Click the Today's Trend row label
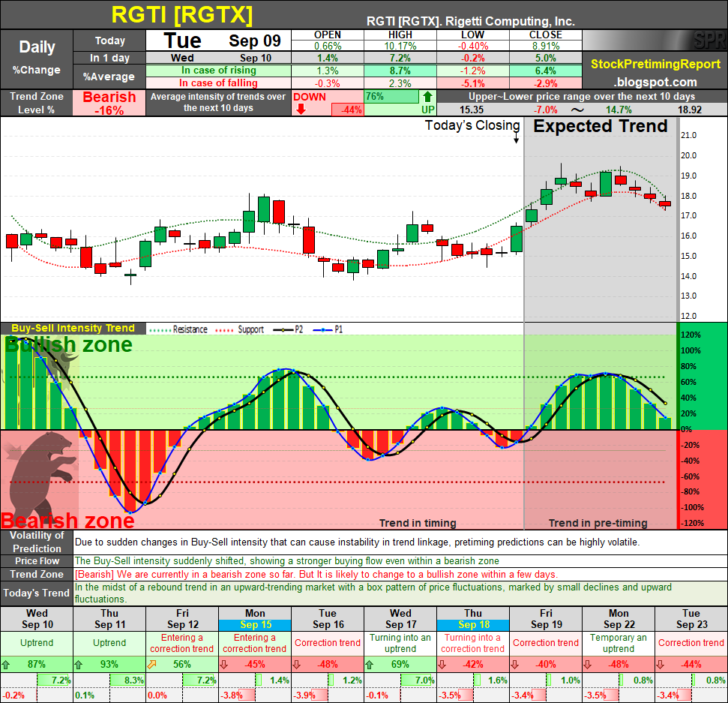The width and height of the screenshot is (728, 703). point(37,593)
